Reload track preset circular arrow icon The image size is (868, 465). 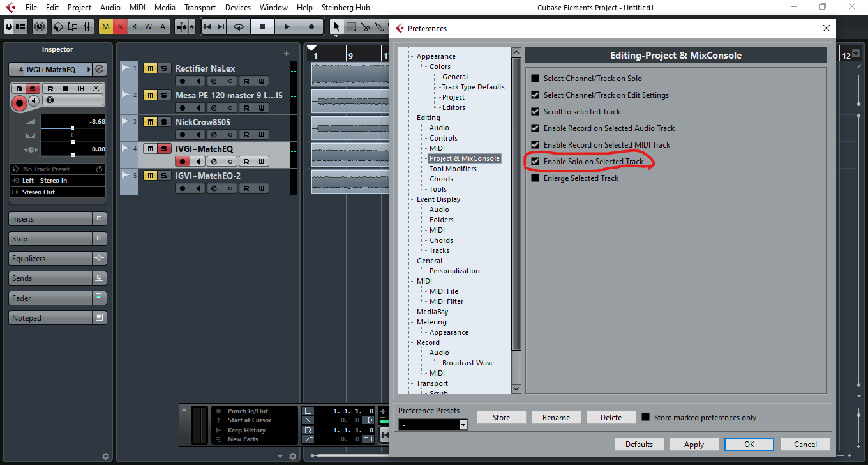click(99, 169)
